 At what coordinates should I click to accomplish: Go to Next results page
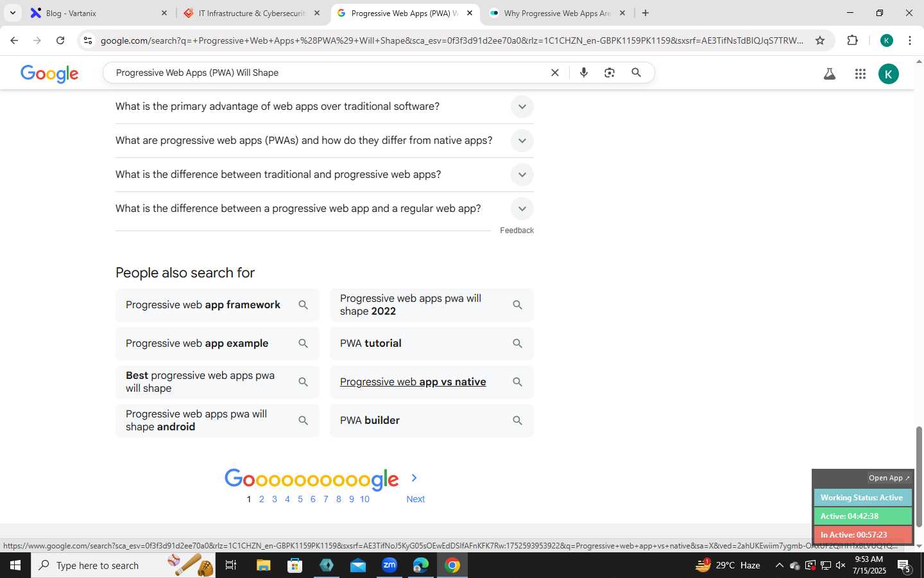(x=415, y=499)
